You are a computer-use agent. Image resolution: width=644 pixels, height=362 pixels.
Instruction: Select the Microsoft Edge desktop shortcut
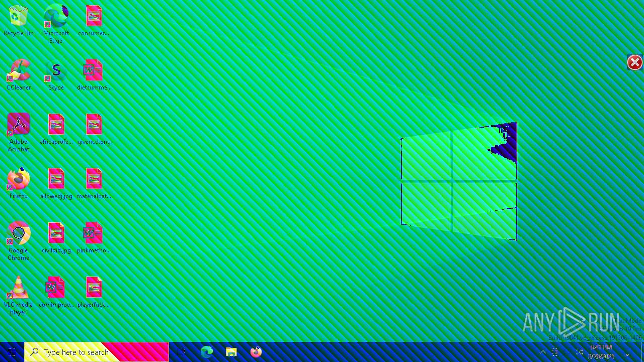click(56, 24)
